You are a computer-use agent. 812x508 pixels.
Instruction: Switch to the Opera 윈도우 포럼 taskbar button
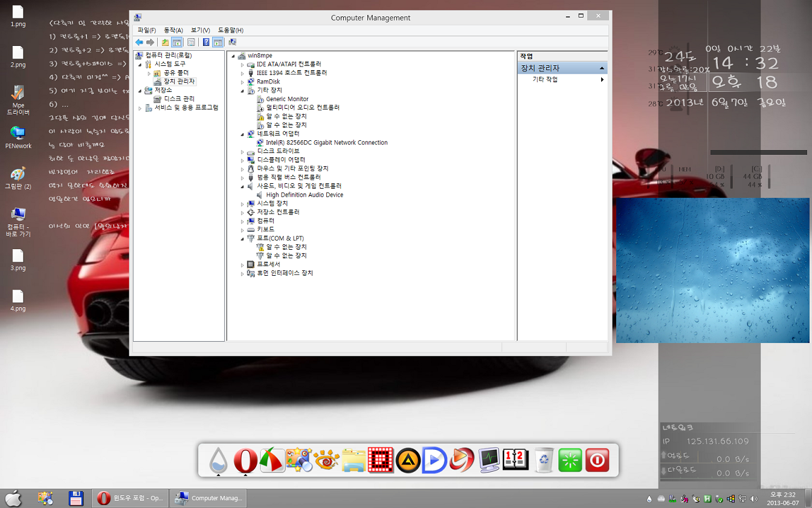click(x=129, y=498)
